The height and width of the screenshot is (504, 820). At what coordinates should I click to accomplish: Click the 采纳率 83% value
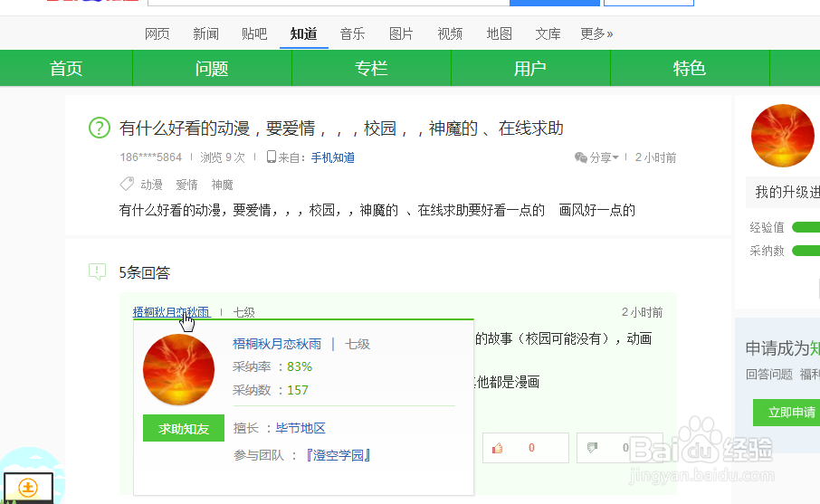pos(300,367)
